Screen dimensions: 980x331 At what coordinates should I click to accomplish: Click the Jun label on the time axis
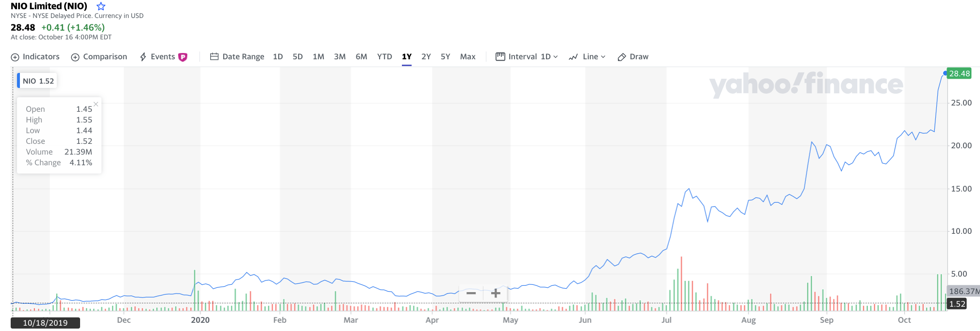point(585,320)
